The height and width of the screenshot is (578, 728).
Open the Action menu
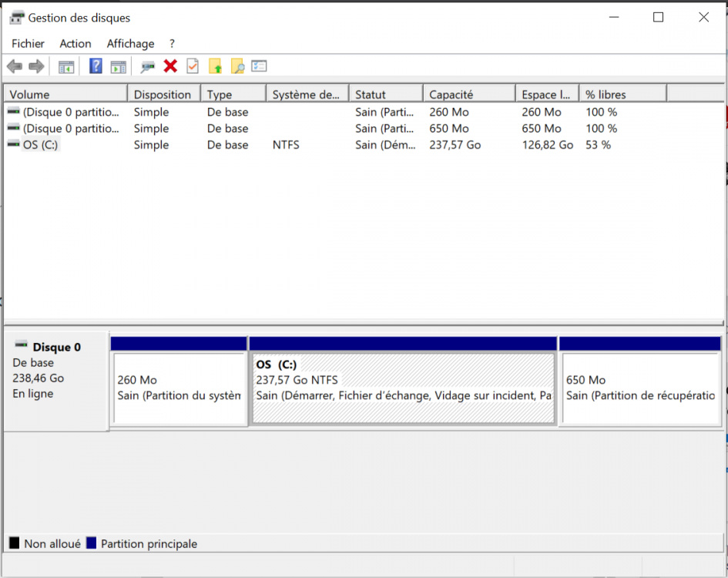pyautogui.click(x=75, y=44)
